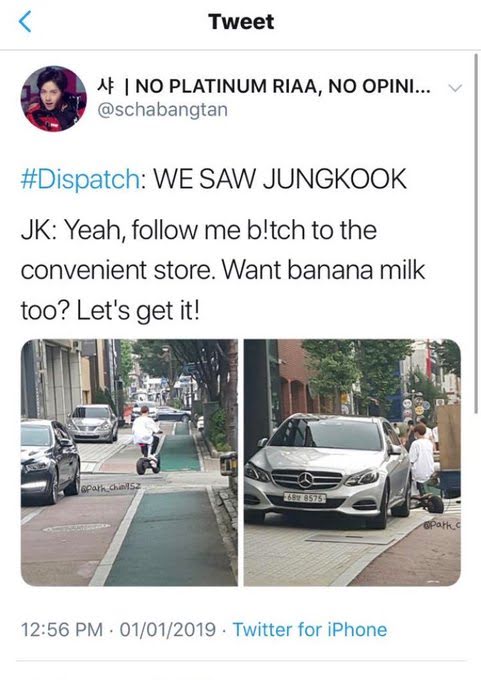Click the Mercedes license plate 8575
This screenshot has width=481, height=680.
point(305,498)
